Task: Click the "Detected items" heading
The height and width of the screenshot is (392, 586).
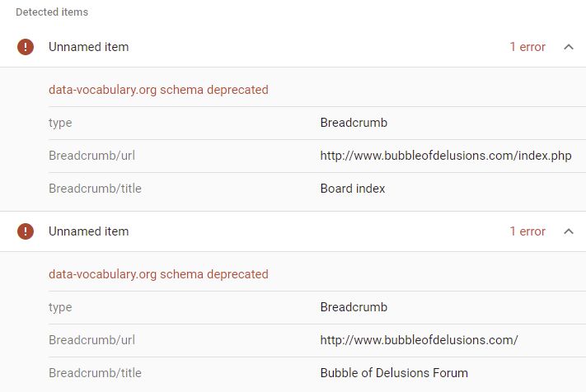Action: pyautogui.click(x=52, y=12)
